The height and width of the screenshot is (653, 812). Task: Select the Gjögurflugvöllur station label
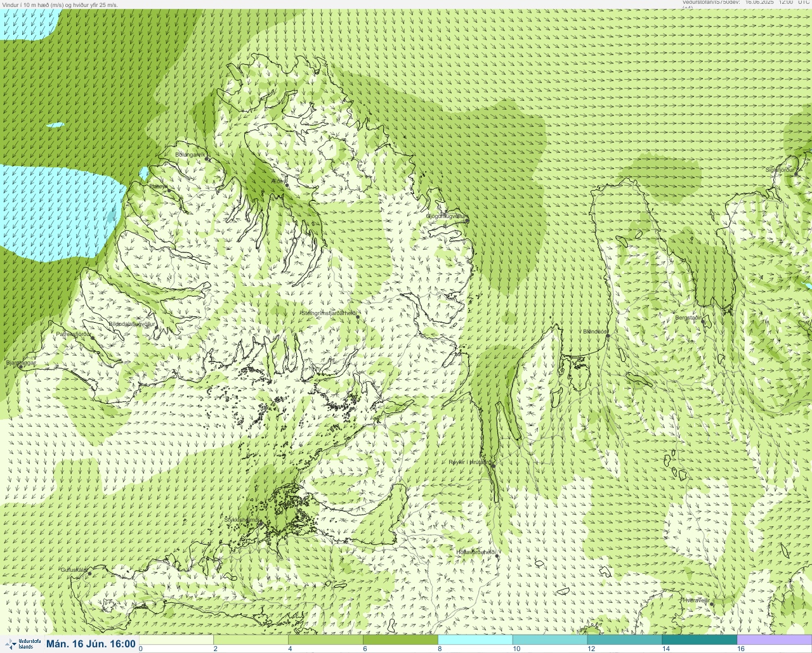click(x=446, y=216)
